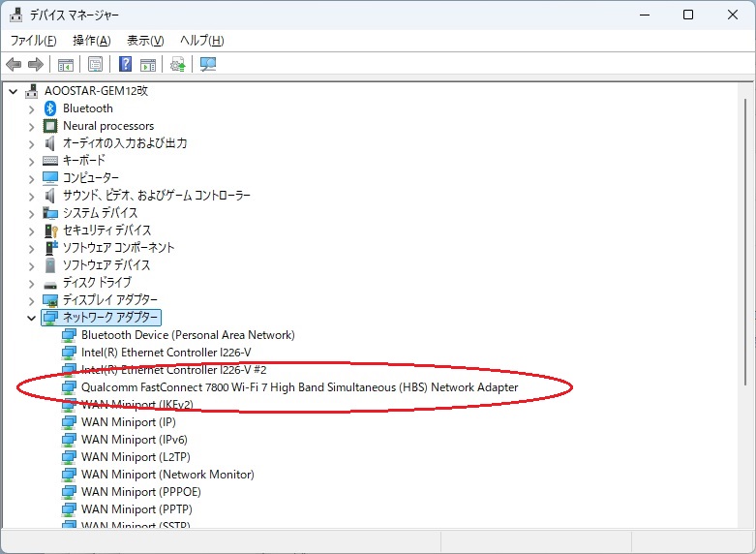
Task: Expand the キーボード category
Action: pos(31,161)
